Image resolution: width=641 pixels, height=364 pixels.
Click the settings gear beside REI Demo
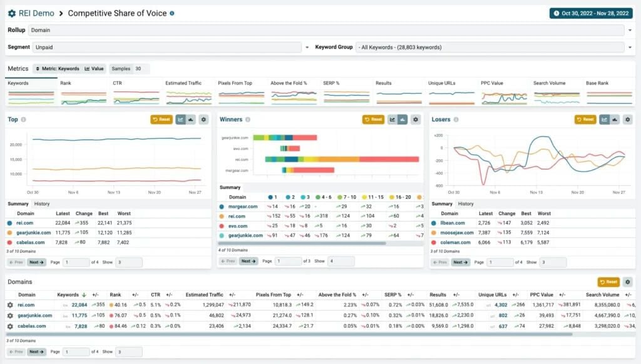[x=12, y=14]
